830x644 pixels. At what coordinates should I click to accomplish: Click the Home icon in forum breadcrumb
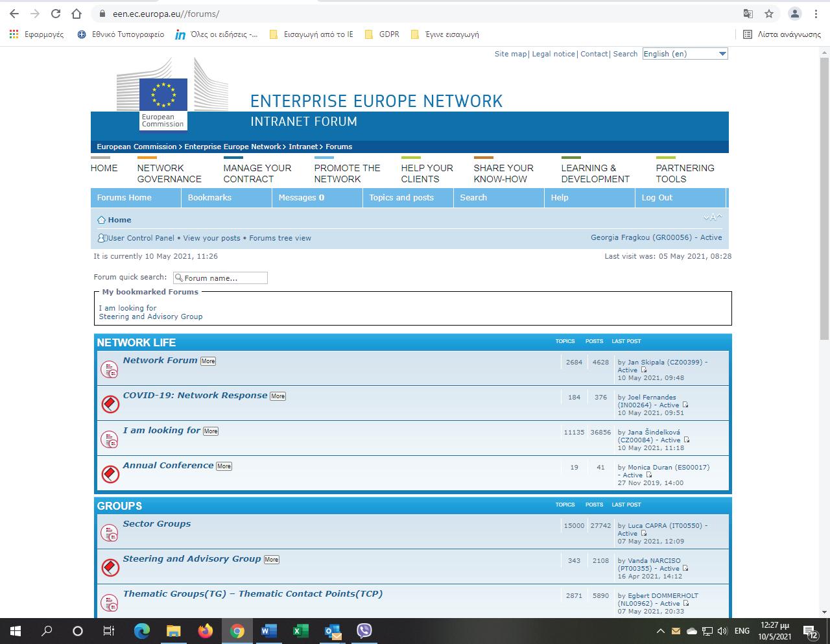click(x=101, y=220)
